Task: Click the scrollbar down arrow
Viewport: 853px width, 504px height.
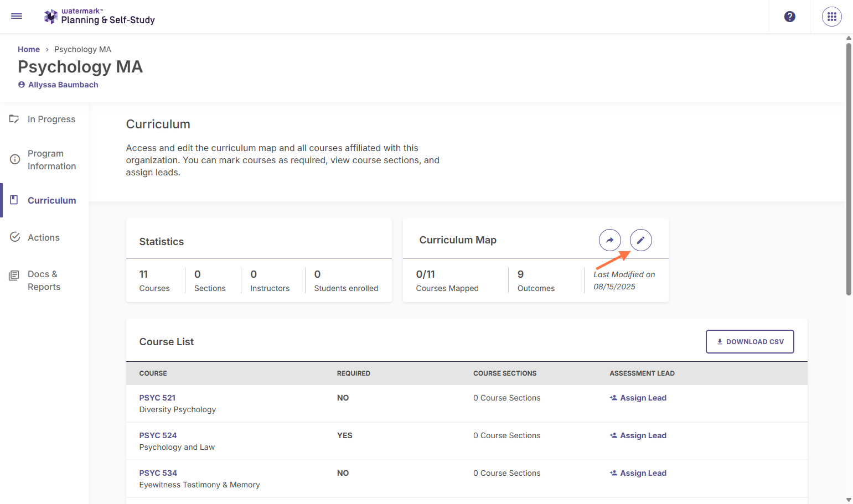Action: [849, 500]
